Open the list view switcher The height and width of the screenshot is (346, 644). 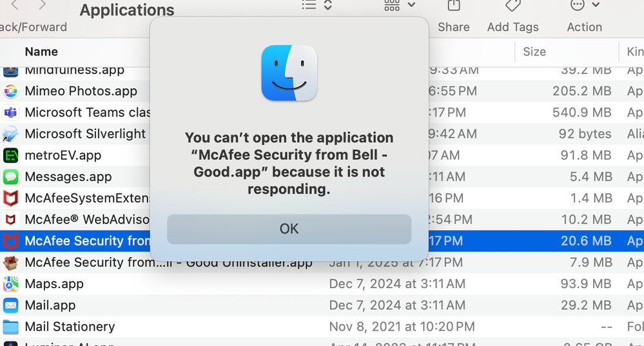pos(317,5)
